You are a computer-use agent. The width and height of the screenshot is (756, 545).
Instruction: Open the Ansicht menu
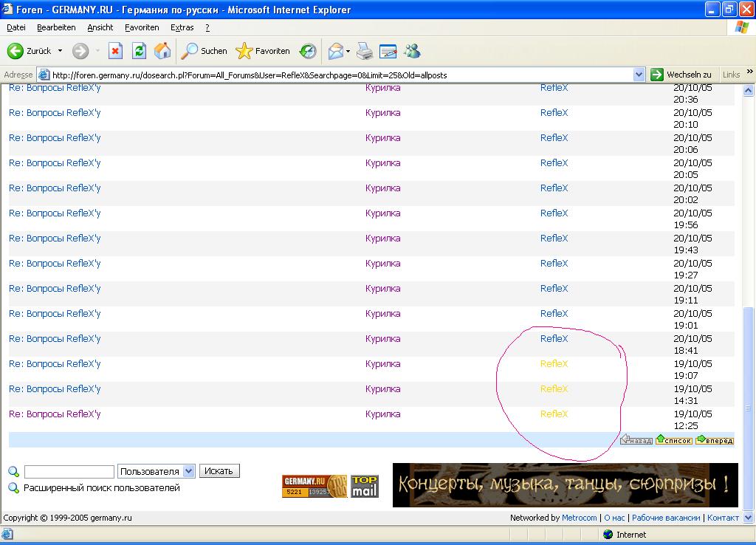pos(100,27)
